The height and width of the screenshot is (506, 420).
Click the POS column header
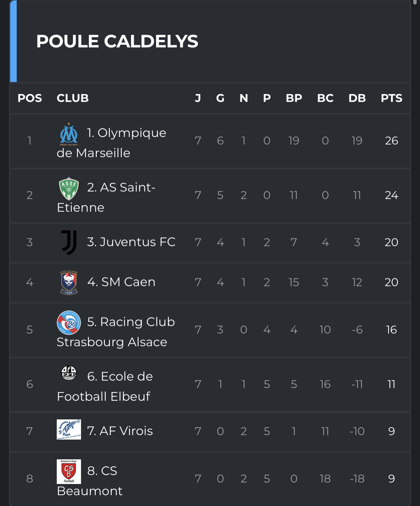click(30, 98)
